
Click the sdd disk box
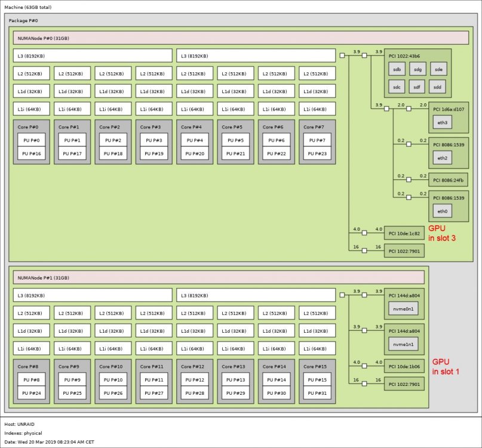(x=437, y=87)
